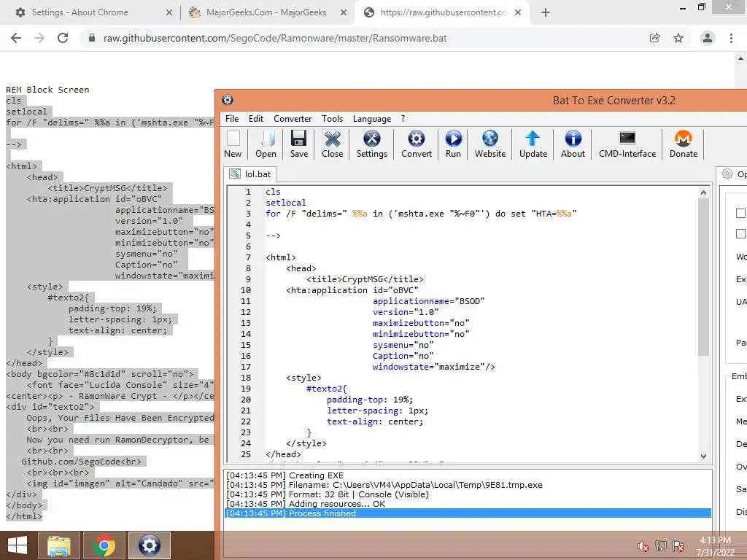Launch the CMD-Interface
The image size is (747, 560).
coord(627,144)
